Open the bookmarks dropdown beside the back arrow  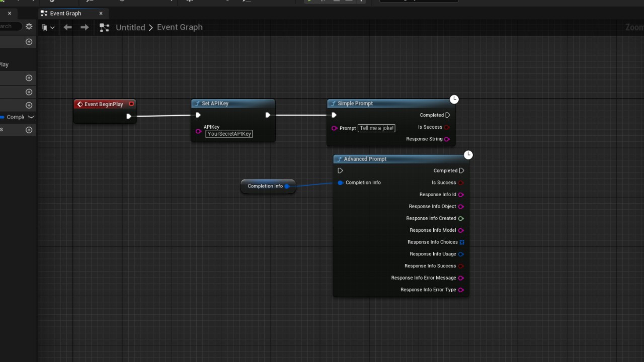(x=48, y=28)
